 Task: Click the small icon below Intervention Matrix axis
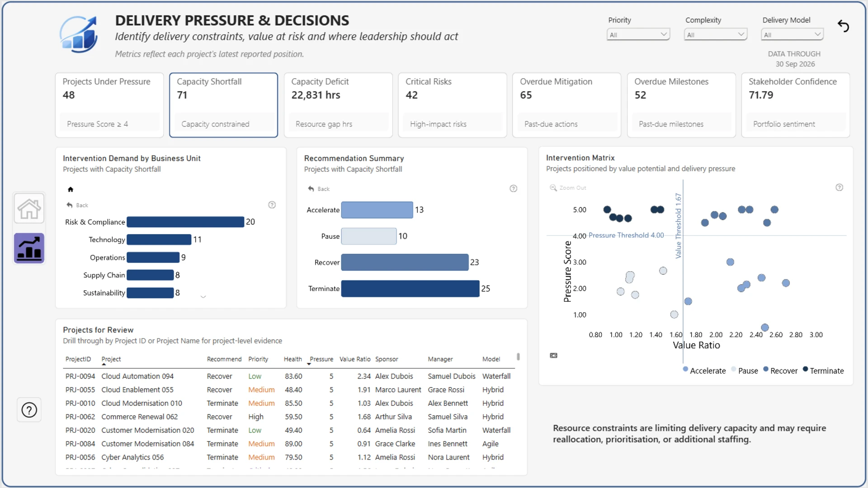point(553,356)
